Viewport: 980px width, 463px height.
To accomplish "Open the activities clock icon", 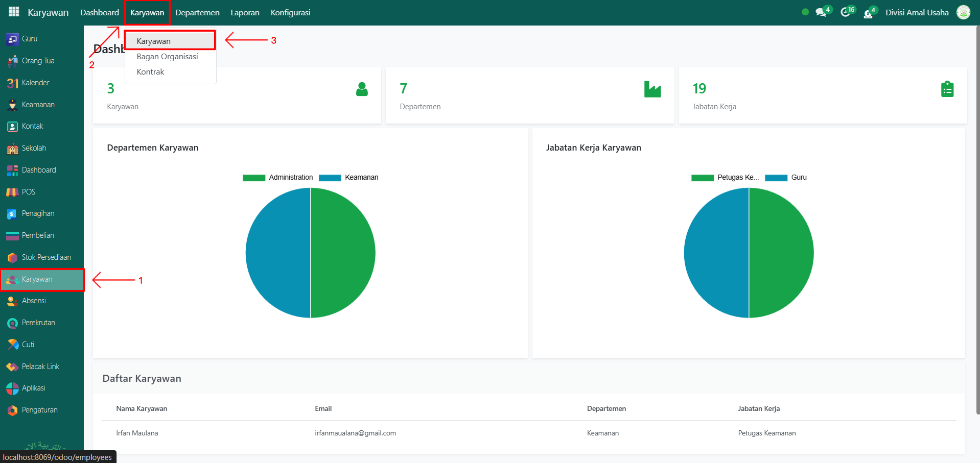I will click(x=845, y=13).
